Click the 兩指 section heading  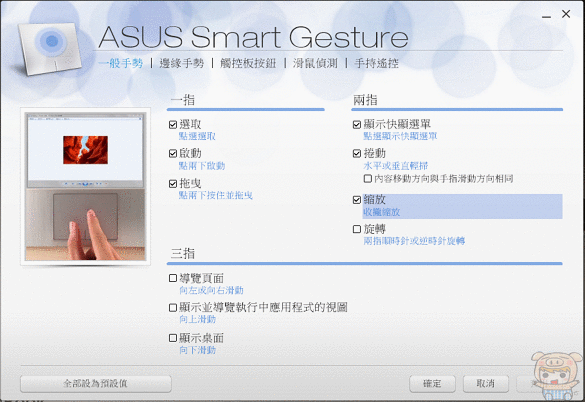coord(366,100)
